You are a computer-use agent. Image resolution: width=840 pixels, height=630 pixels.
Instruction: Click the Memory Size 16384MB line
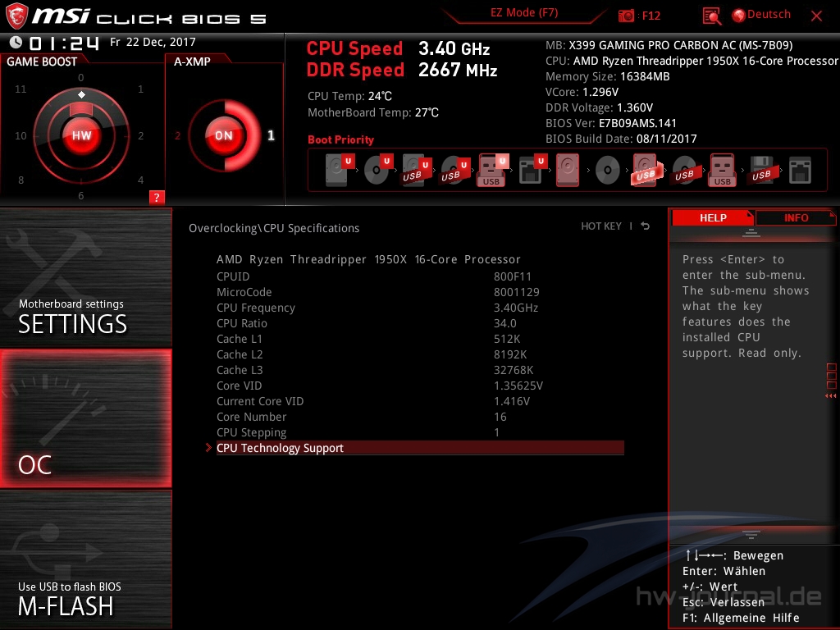point(608,76)
